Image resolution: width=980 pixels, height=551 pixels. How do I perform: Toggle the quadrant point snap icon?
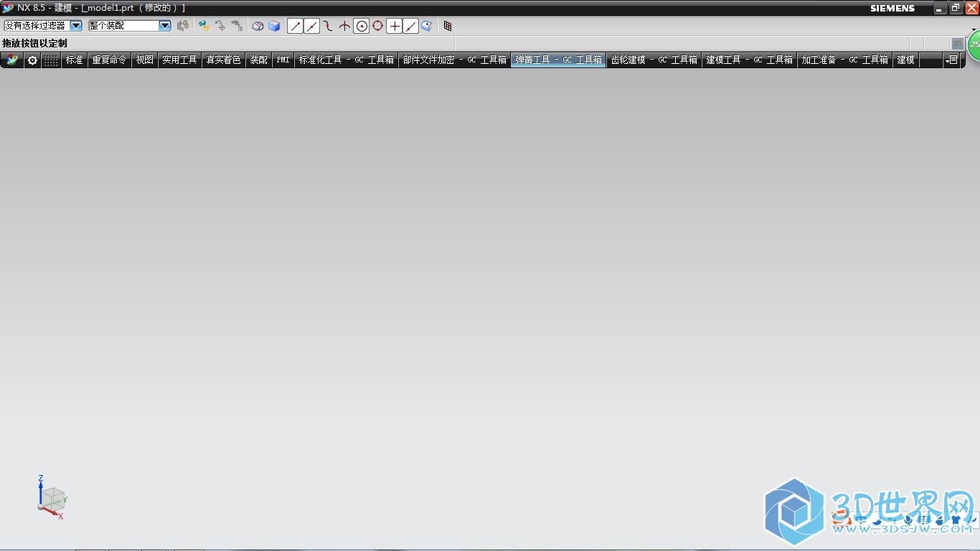(378, 27)
